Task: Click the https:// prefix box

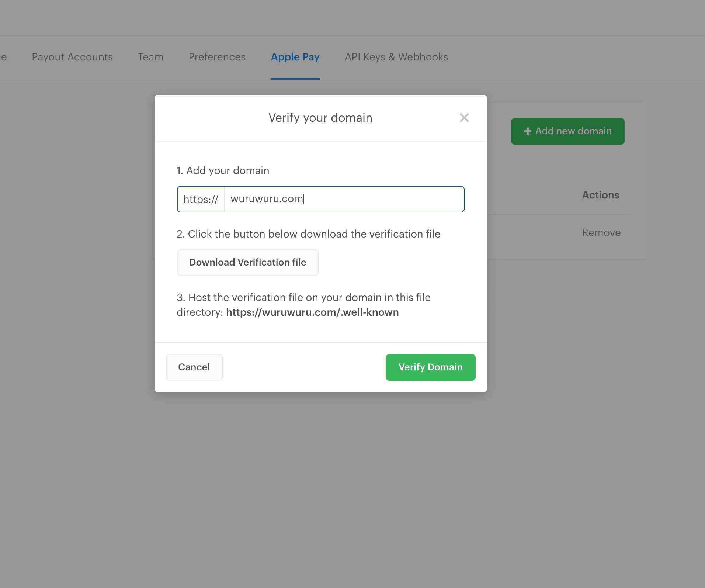Action: coord(201,199)
